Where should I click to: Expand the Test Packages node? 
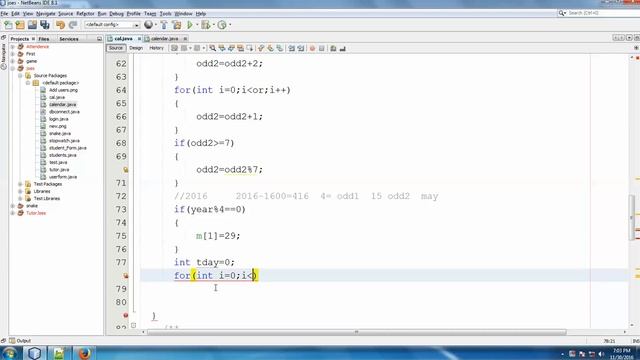pyautogui.click(x=20, y=184)
